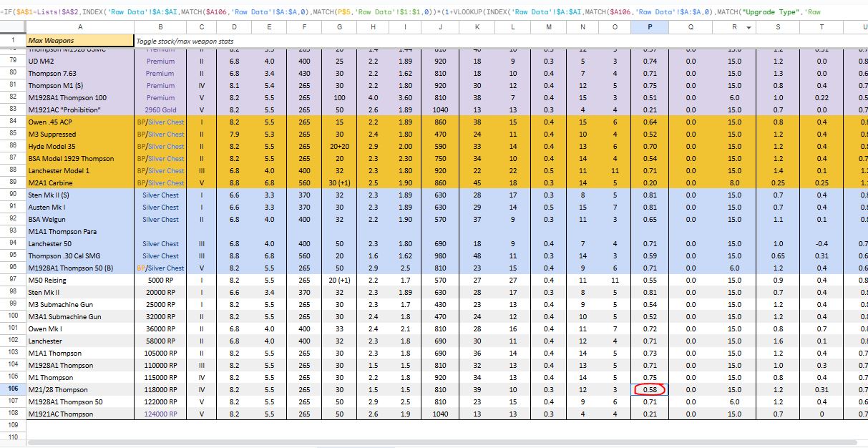Select the M1A1 Thompson Para cell

[x=79, y=231]
